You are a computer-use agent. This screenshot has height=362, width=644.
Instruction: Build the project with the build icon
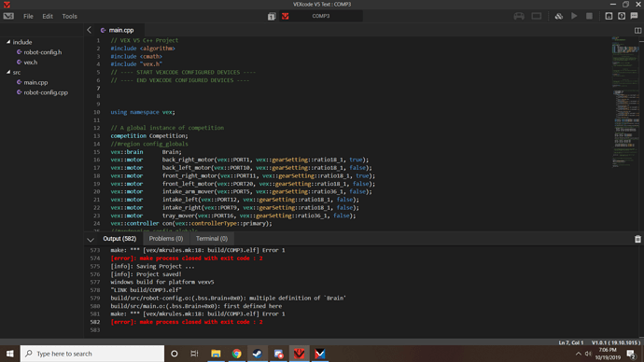[x=558, y=16]
